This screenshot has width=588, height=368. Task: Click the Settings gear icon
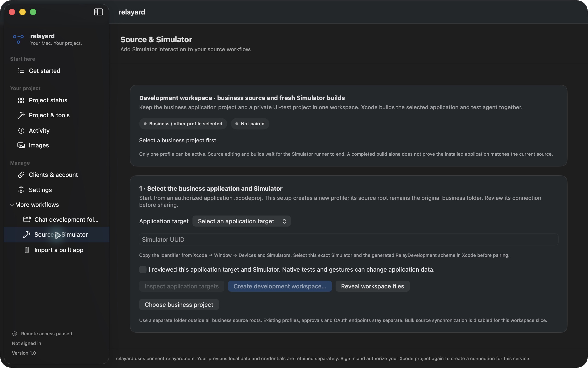pos(21,190)
